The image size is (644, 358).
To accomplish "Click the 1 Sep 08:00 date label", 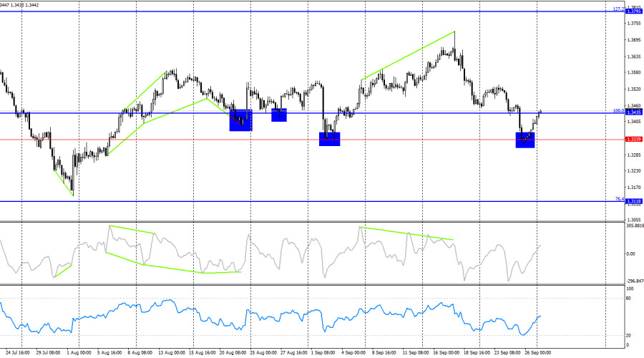I will click(x=323, y=353).
